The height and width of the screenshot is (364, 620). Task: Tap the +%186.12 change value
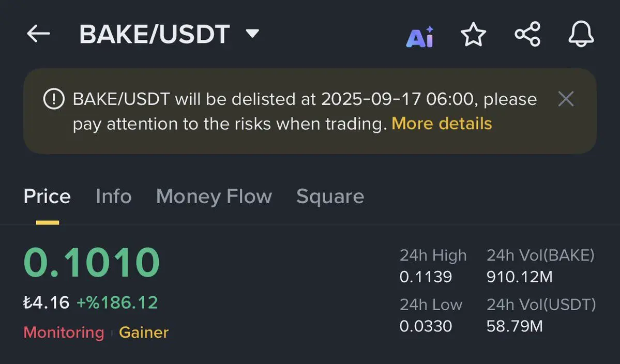(x=117, y=303)
